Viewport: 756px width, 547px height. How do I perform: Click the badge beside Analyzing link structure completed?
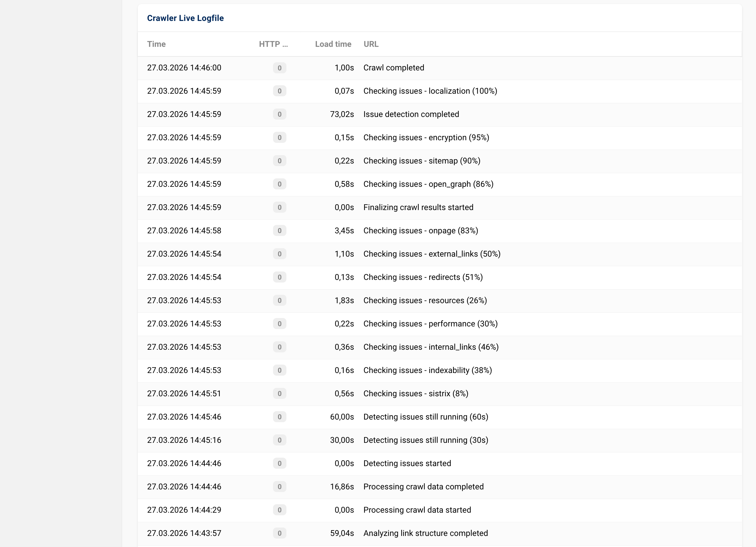point(279,533)
